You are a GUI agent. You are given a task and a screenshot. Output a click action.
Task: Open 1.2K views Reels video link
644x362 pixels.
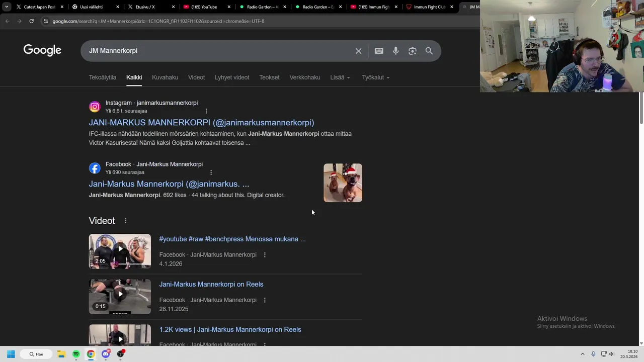pyautogui.click(x=230, y=330)
